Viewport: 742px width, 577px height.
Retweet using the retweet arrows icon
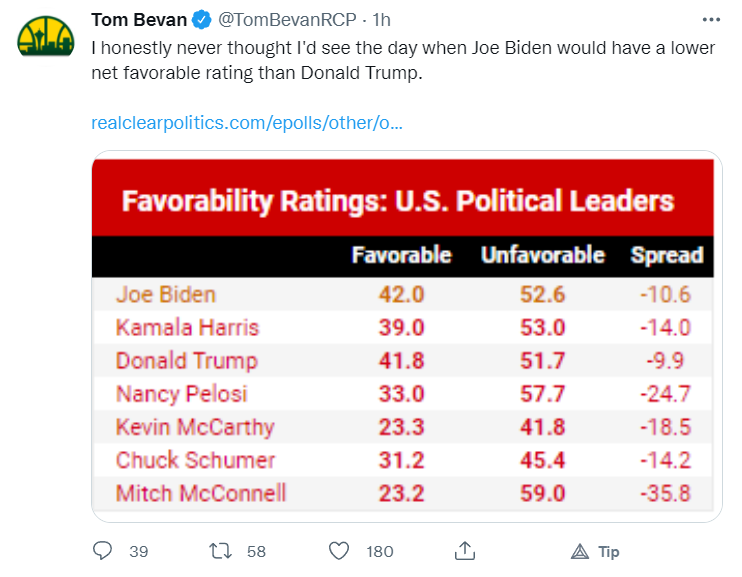coord(220,551)
